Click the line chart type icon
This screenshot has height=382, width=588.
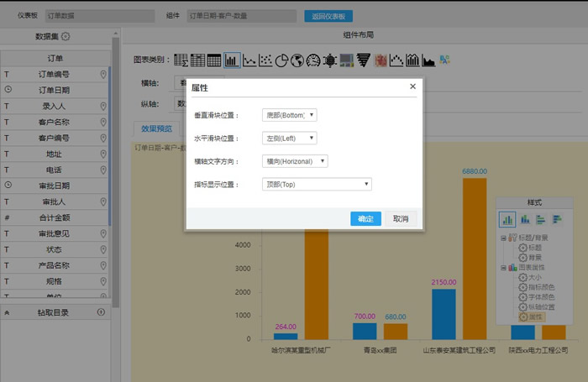[x=249, y=60]
